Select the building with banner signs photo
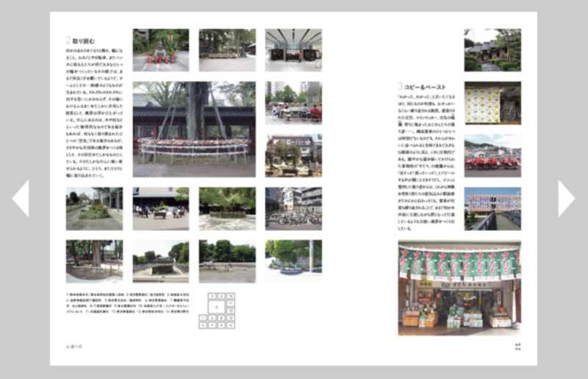The width and height of the screenshot is (588, 379). point(492,208)
